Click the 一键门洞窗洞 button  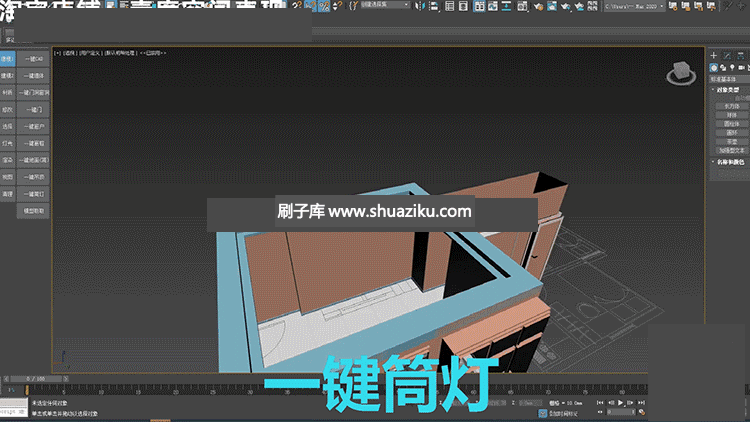(33, 92)
